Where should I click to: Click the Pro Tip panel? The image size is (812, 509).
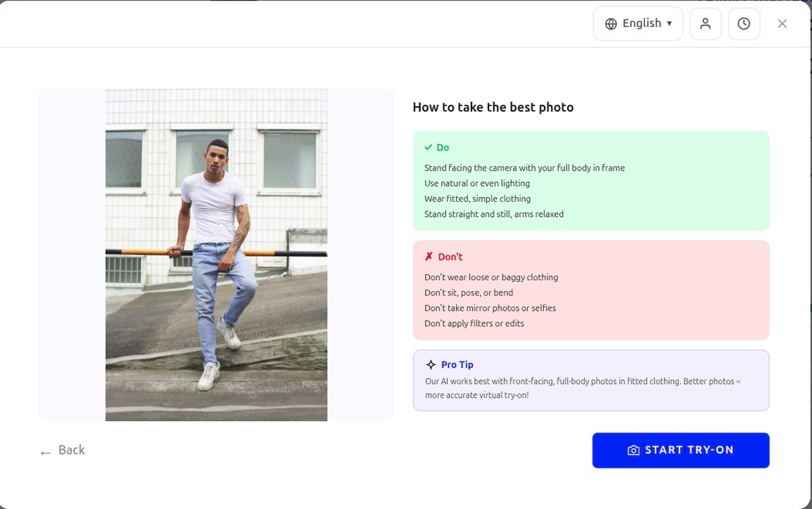pyautogui.click(x=591, y=379)
